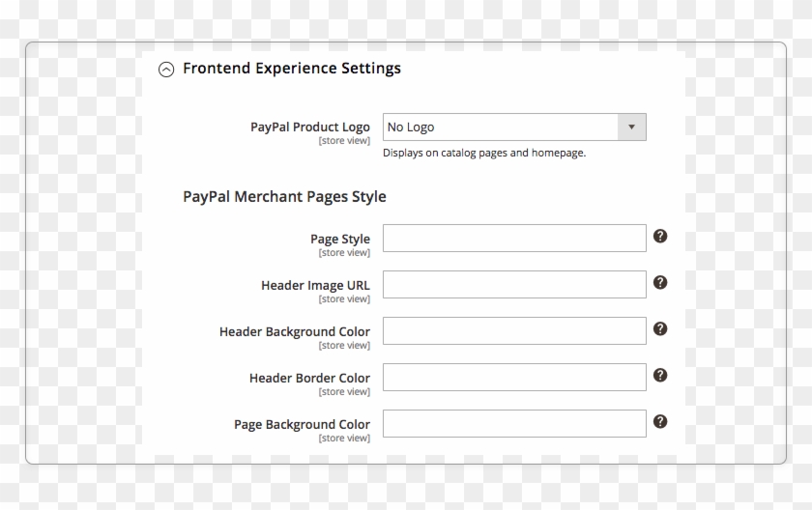Click the Header Image URL input field
Viewport: 812px width, 510px height.
(x=514, y=285)
